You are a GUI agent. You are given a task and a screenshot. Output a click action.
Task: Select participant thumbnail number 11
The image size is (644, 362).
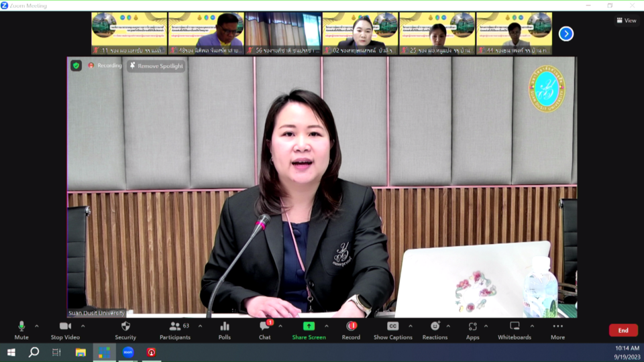tap(129, 34)
